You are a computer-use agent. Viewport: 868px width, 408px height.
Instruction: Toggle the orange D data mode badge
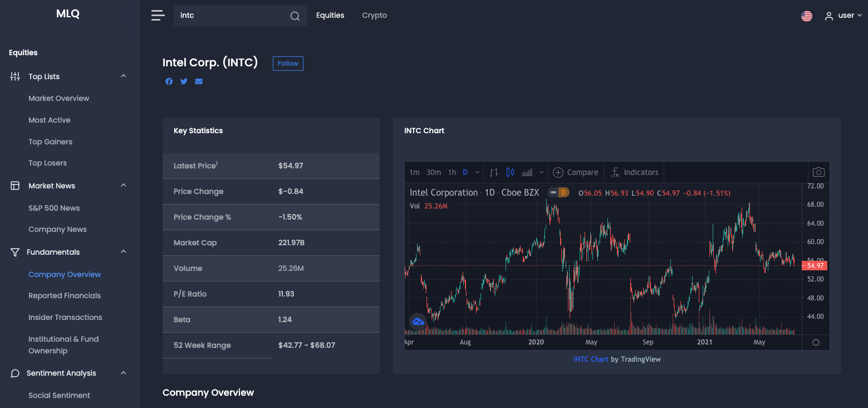pos(563,193)
